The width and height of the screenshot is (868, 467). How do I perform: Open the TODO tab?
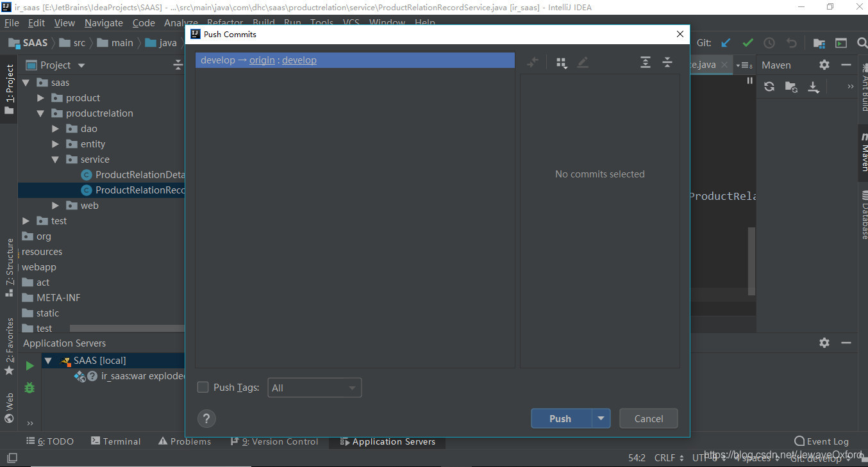(x=50, y=441)
